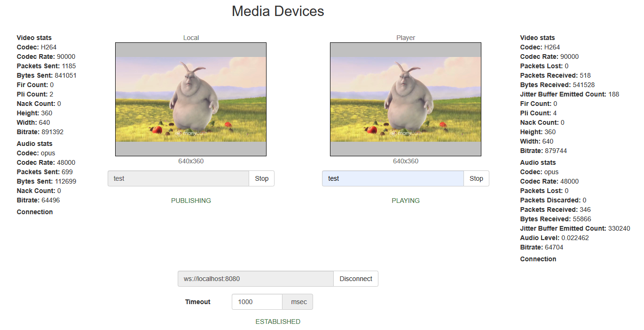Click the Audio Level: 0.022462 stat
This screenshot has width=644, height=330.
(555, 238)
